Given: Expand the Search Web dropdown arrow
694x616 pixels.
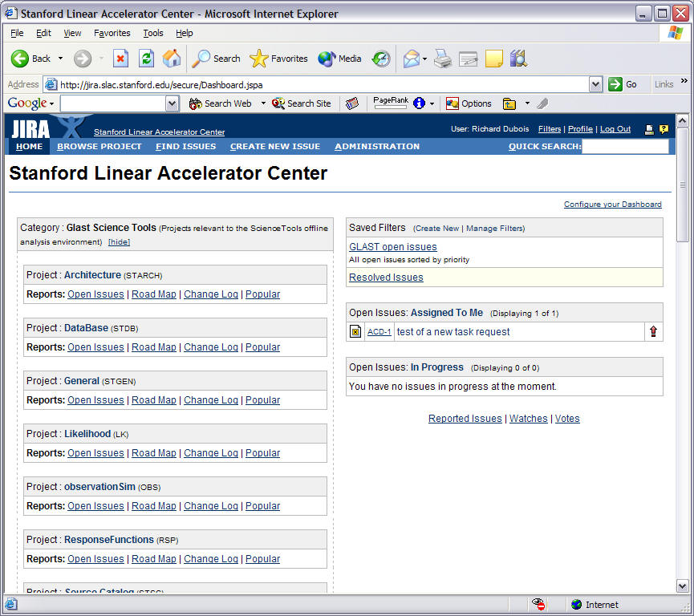Looking at the screenshot, I should (x=263, y=103).
